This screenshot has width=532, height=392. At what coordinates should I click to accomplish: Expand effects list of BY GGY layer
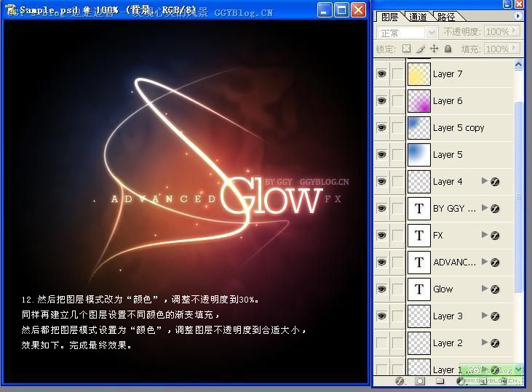coord(485,208)
